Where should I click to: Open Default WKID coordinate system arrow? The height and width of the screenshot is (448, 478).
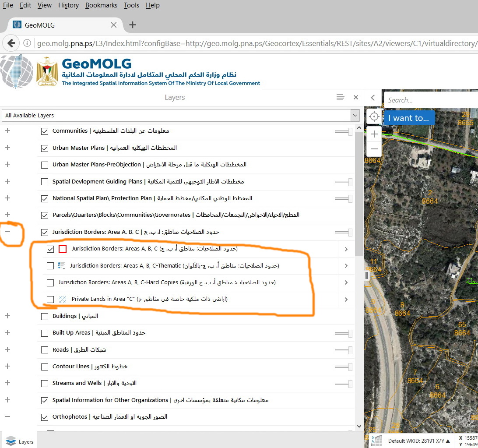click(448, 441)
